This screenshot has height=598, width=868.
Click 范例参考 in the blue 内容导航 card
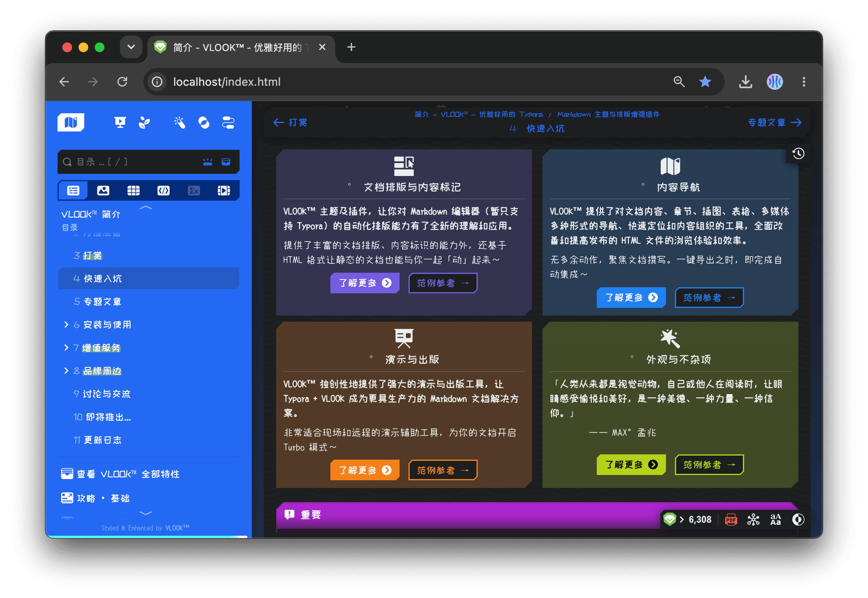coord(709,297)
